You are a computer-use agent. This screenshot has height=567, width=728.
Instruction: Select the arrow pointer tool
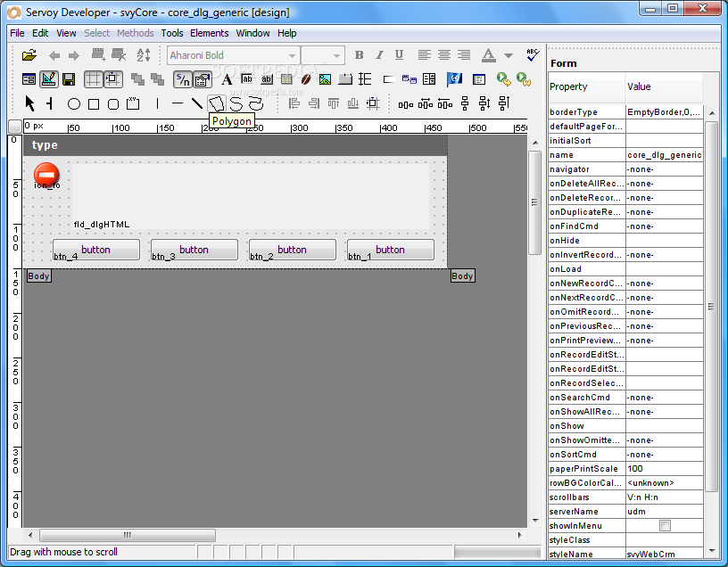[29, 103]
